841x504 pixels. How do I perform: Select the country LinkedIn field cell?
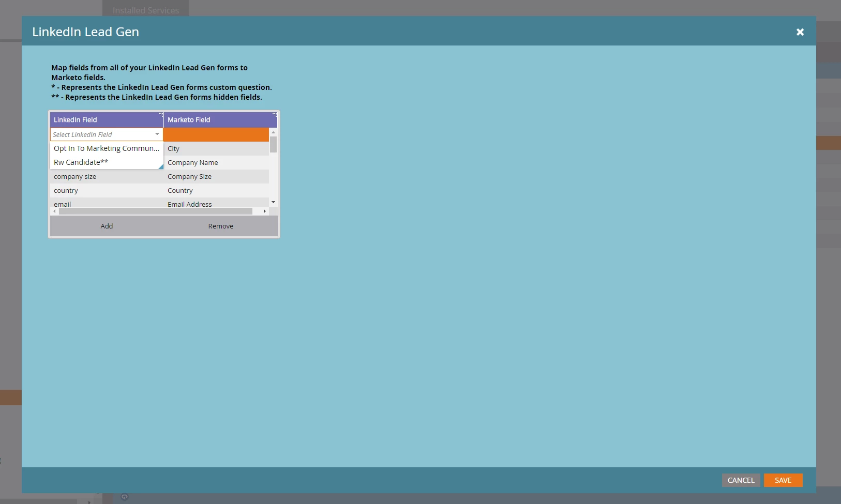click(x=107, y=190)
